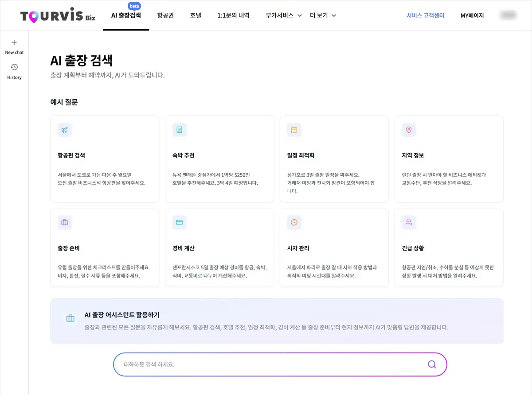Select the 항공편 검색 example title

pyautogui.click(x=71, y=155)
